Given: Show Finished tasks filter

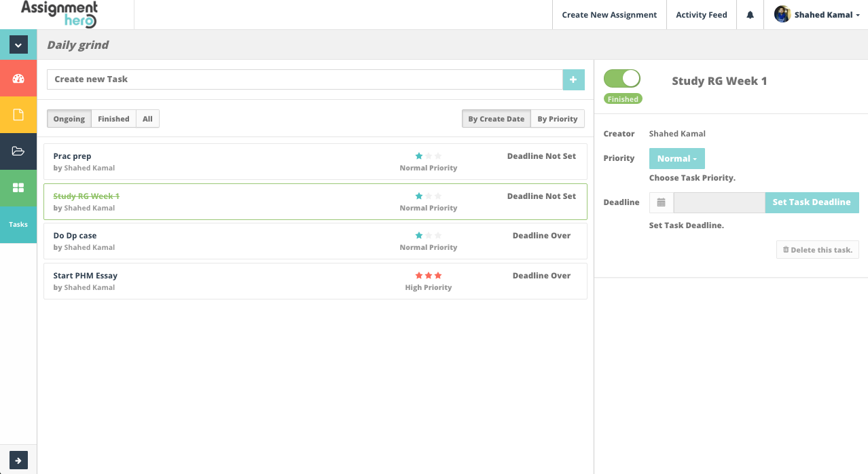Looking at the screenshot, I should click(113, 119).
